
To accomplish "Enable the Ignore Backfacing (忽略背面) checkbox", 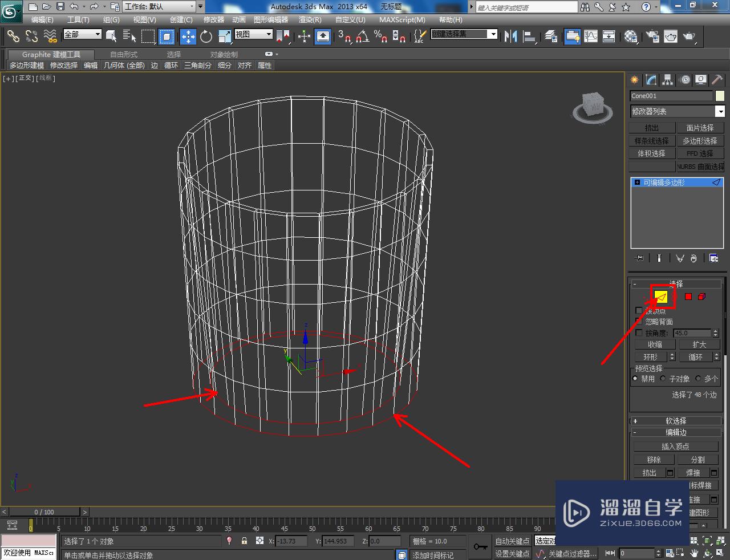I will tap(639, 322).
